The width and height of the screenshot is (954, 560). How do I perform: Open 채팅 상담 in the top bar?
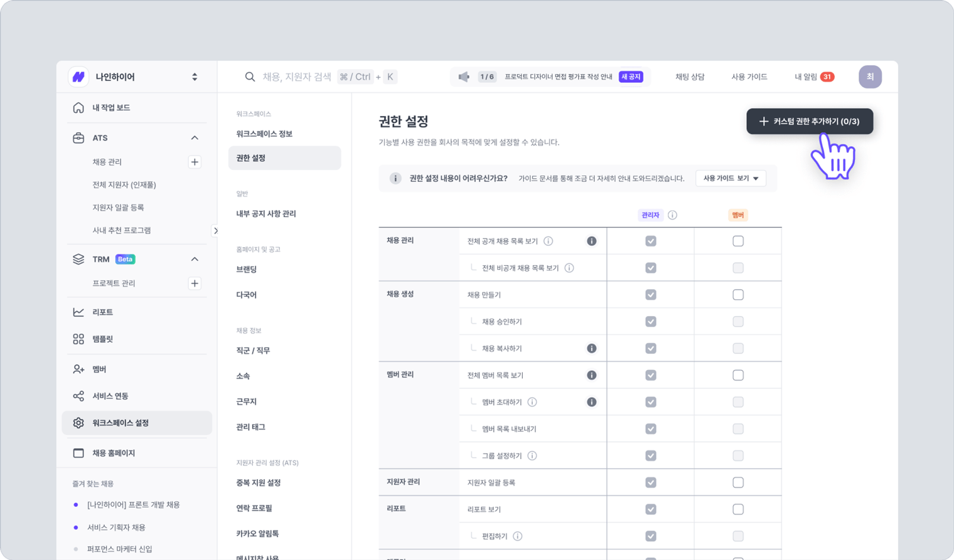[x=690, y=77]
